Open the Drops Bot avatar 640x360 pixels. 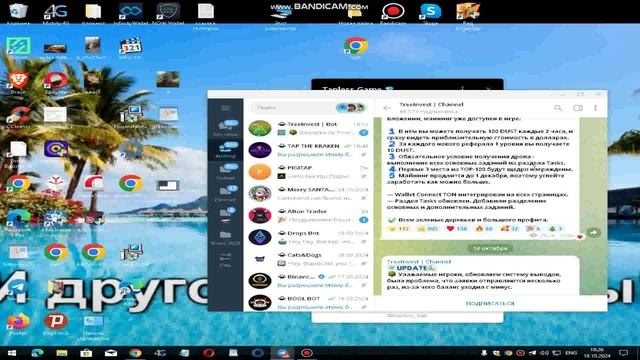(x=260, y=237)
